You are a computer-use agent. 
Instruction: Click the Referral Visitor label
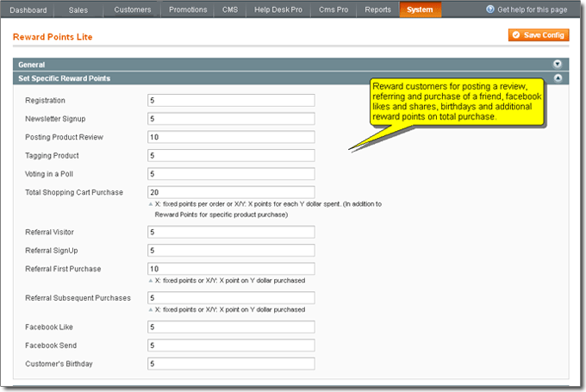point(49,232)
